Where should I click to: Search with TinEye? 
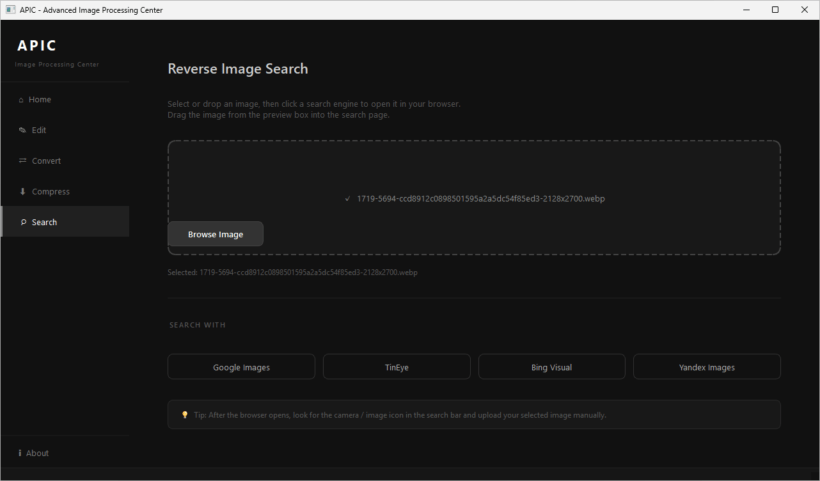point(396,367)
